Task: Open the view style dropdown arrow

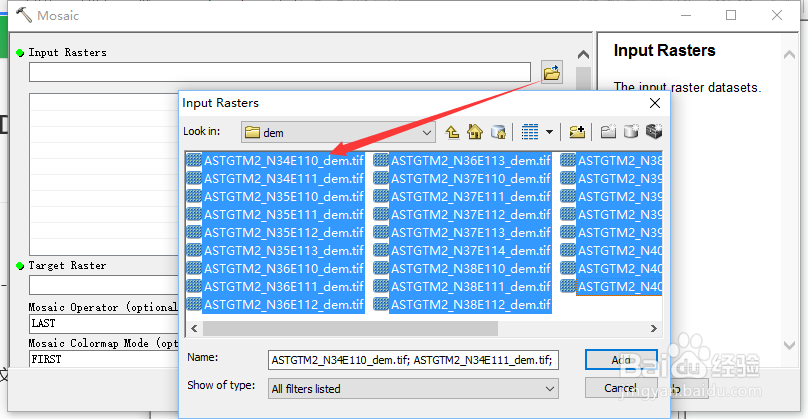Action: click(x=549, y=132)
